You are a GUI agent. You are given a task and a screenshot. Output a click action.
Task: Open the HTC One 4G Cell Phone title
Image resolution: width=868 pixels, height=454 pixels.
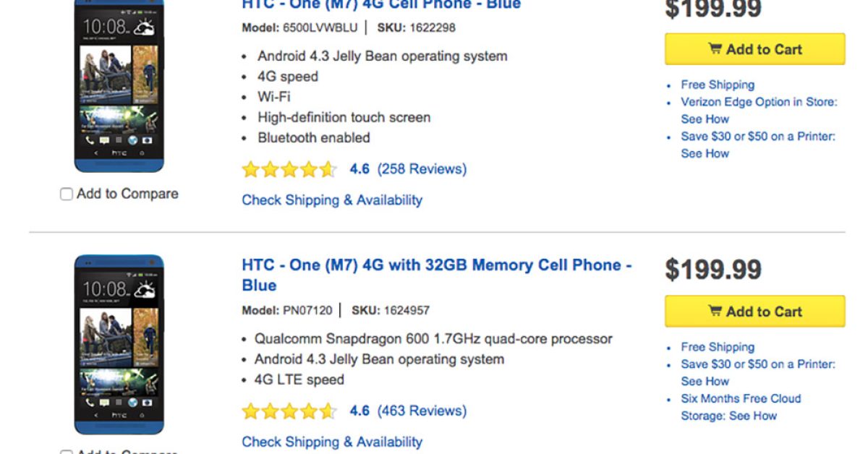pos(381,4)
